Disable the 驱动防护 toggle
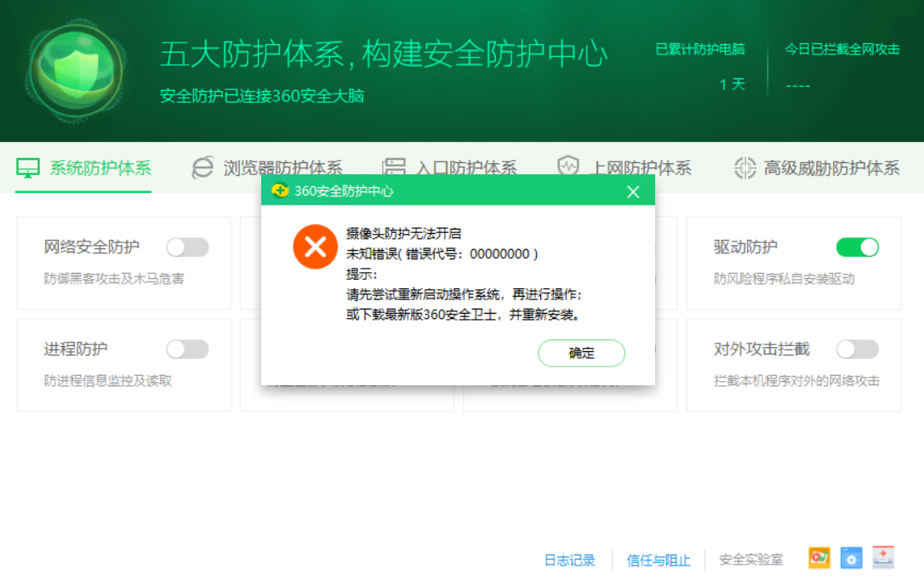Image resolution: width=924 pixels, height=585 pixels. (x=858, y=247)
